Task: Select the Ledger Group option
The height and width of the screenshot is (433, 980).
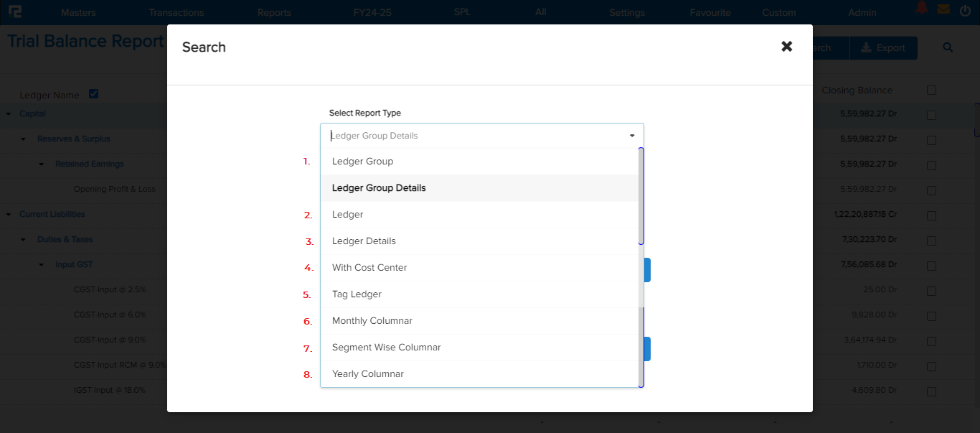Action: coord(362,162)
